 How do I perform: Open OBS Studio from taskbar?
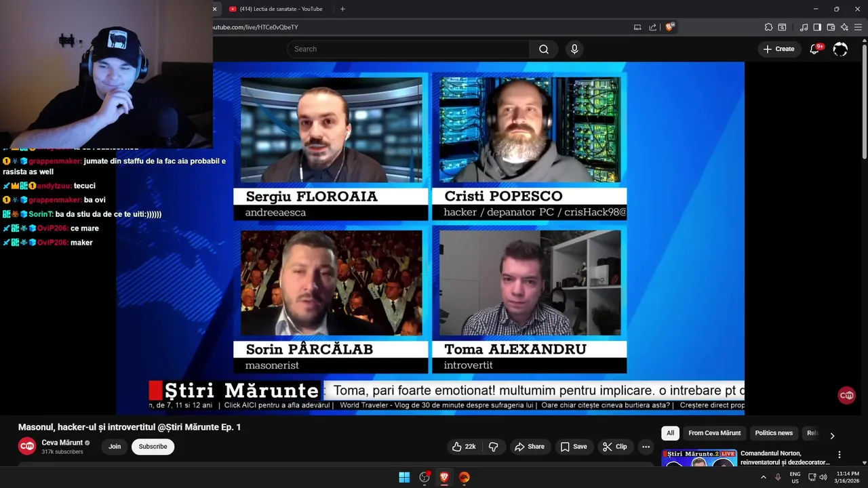[x=425, y=477]
